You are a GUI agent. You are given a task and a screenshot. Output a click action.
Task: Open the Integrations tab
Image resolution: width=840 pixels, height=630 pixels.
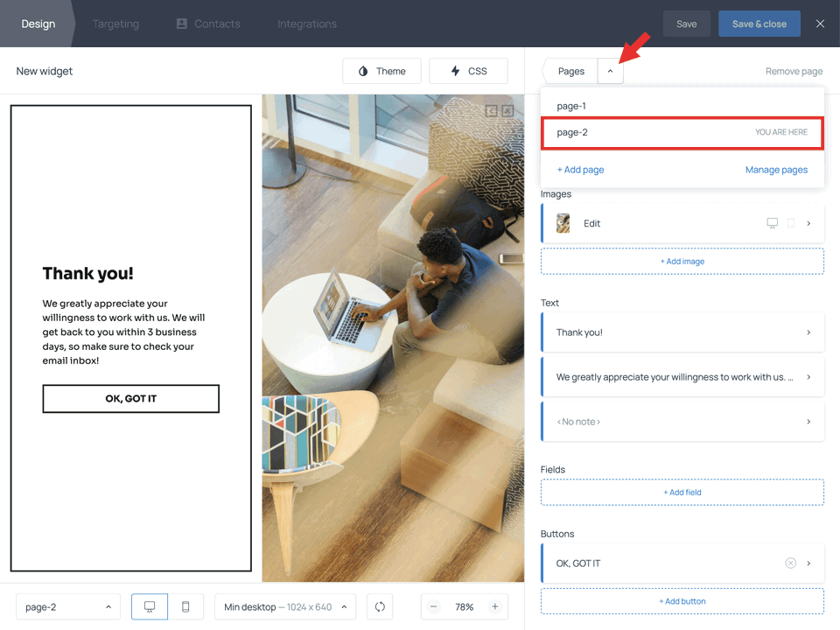(x=306, y=24)
